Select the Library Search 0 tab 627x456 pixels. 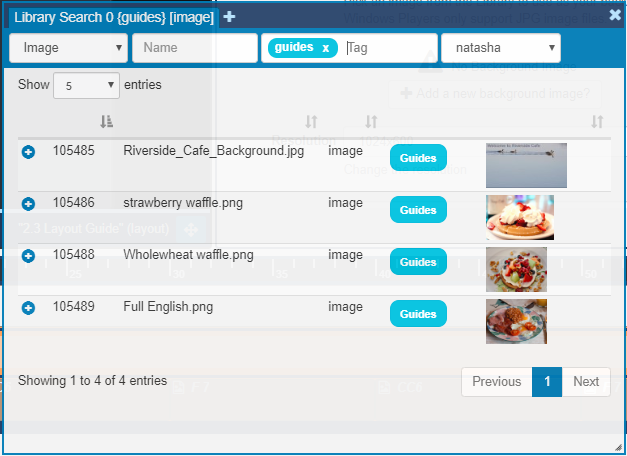[113, 16]
